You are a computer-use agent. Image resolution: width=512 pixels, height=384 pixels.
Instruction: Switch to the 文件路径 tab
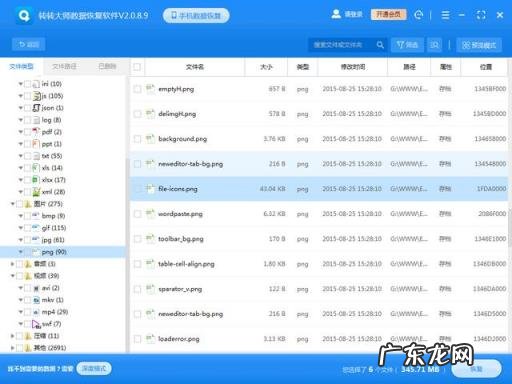click(x=64, y=66)
